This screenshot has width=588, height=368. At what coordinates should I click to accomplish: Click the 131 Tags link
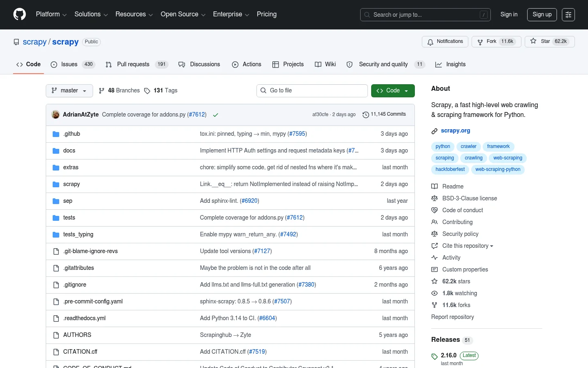coord(161,91)
